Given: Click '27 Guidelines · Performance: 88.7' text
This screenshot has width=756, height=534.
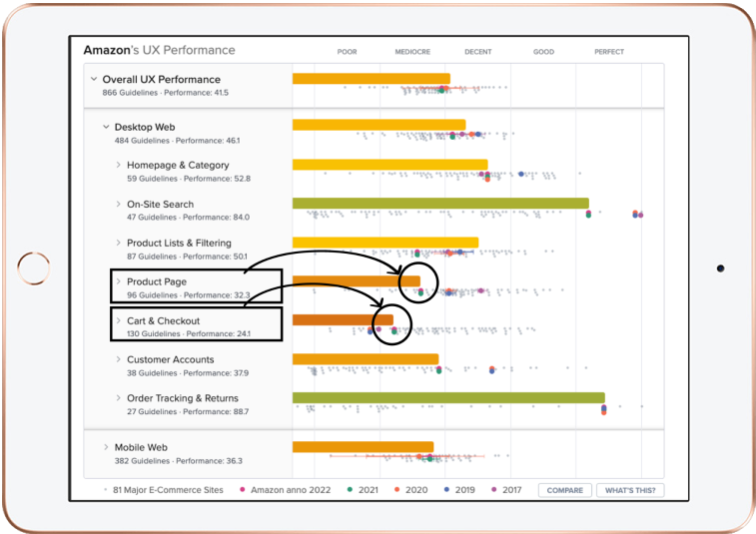Looking at the screenshot, I should click(188, 411).
